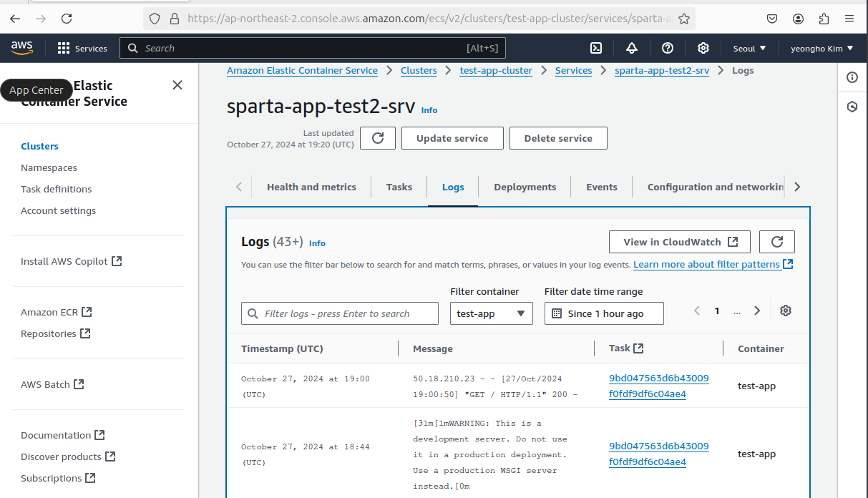Image resolution: width=868 pixels, height=498 pixels.
Task: Open the logs table preferences gear
Action: [x=786, y=311]
